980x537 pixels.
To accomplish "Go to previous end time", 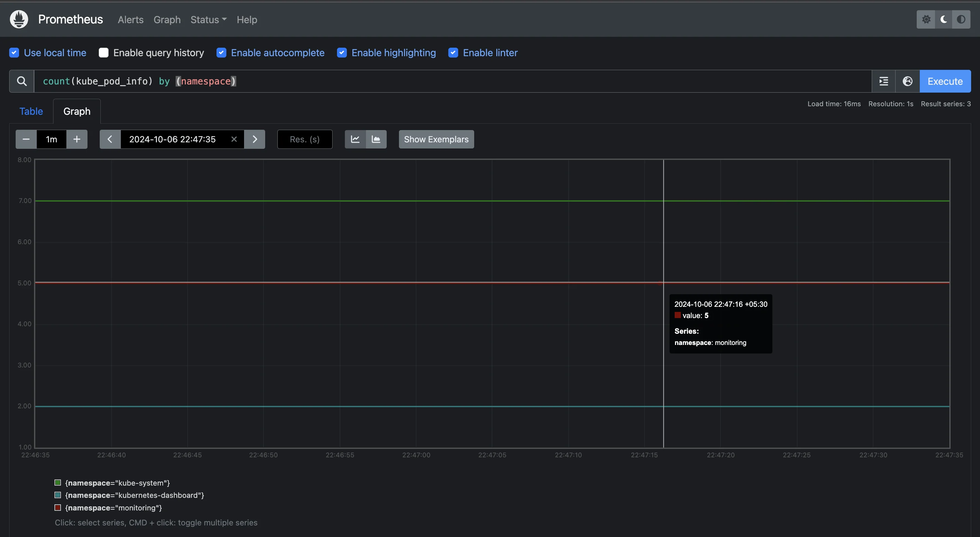I will [110, 139].
